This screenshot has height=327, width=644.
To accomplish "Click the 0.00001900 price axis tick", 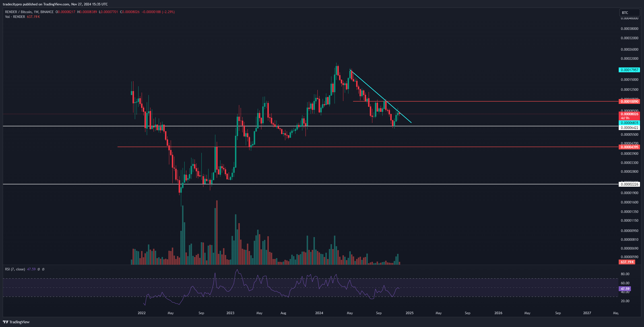I will click(629, 193).
